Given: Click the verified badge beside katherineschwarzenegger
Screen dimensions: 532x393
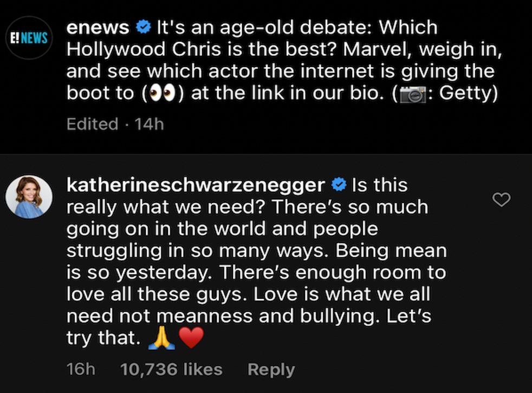Looking at the screenshot, I should click(x=339, y=185).
